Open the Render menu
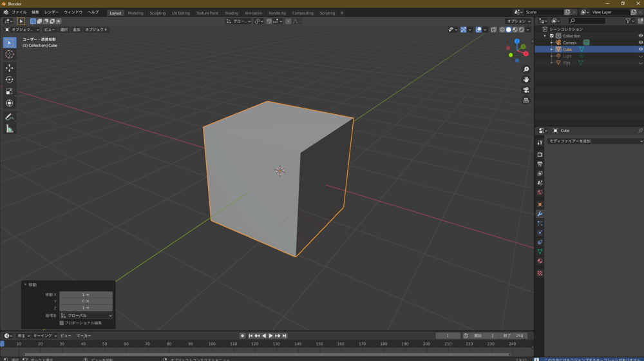The width and height of the screenshot is (644, 361). [x=52, y=12]
